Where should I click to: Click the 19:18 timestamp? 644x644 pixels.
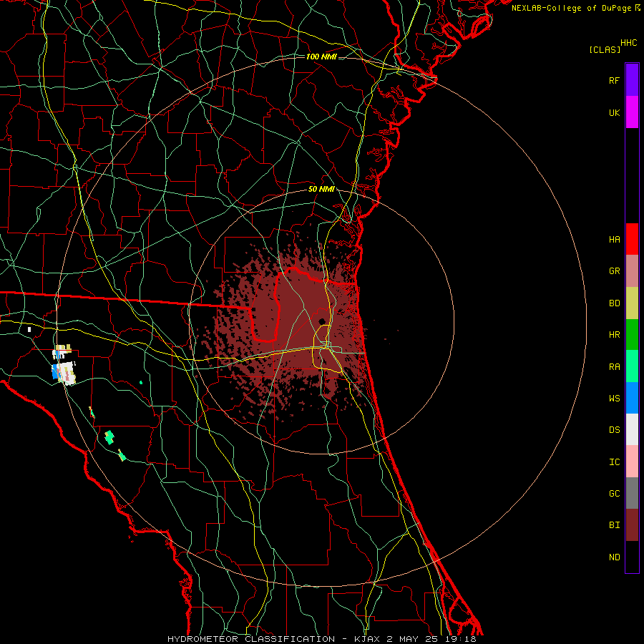[461, 639]
